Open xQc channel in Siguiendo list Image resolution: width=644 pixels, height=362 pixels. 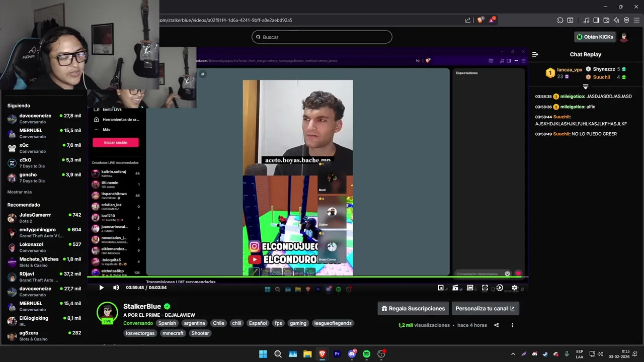[x=44, y=148]
